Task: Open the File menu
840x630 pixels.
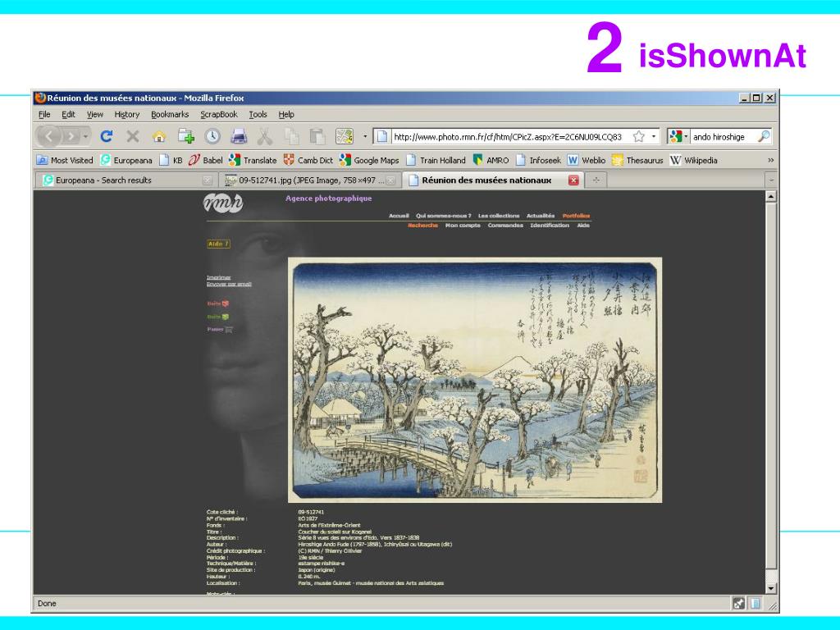Action: (44, 114)
